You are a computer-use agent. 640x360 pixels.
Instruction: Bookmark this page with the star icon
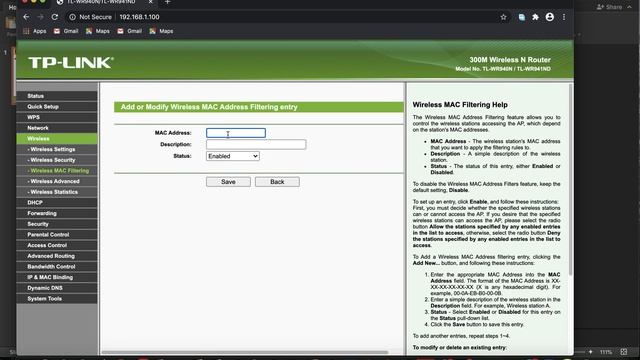(x=503, y=17)
